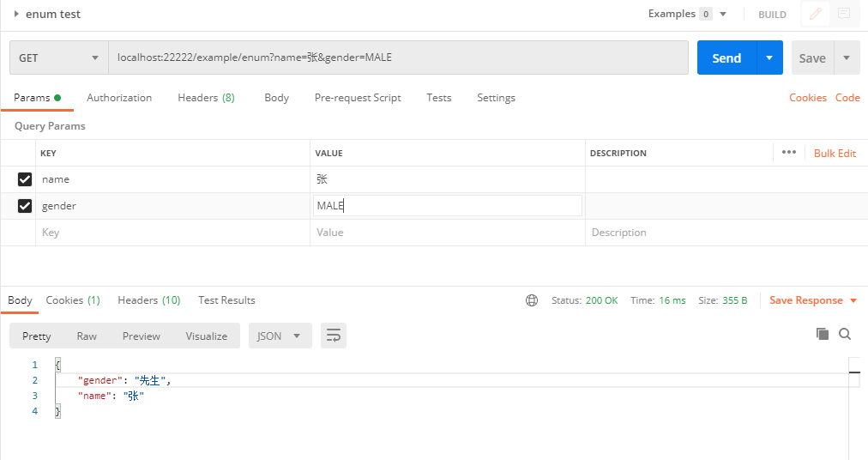Open the request Body tab
Screen dimensions: 868x460
coord(276,98)
